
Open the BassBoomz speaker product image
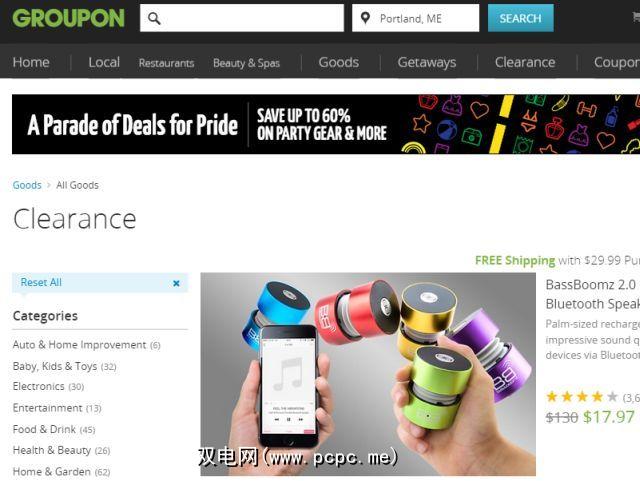368,374
